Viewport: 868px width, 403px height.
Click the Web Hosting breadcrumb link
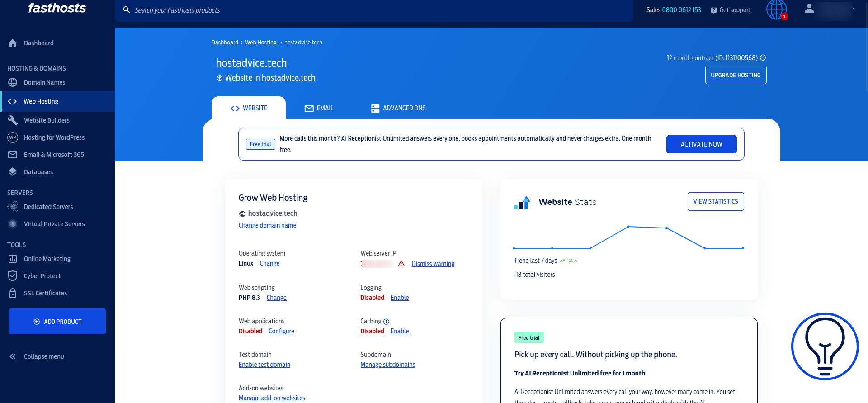[261, 43]
